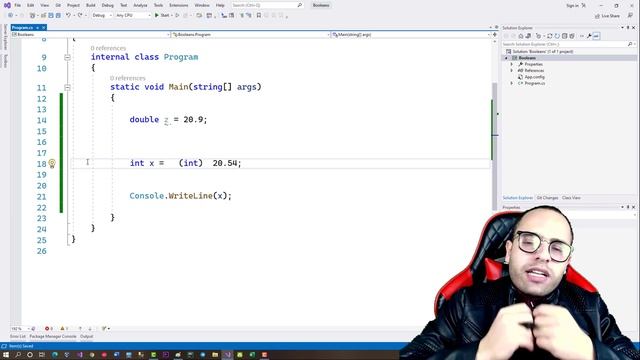Click the Refresh icon in Solution Explorer
This screenshot has width=640, height=360.
(x=557, y=36)
